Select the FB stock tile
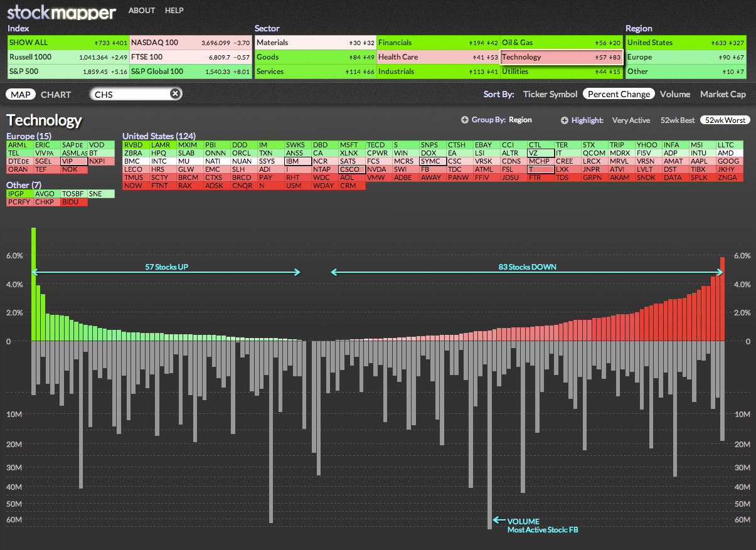This screenshot has width=756, height=550. [x=433, y=169]
